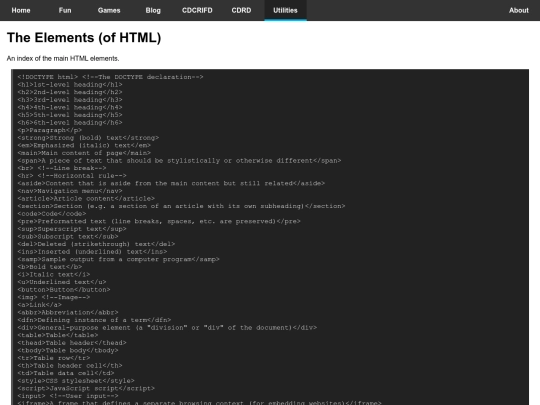The image size is (540, 405).
Task: Click the u Underlined text line
Action: (62, 282)
